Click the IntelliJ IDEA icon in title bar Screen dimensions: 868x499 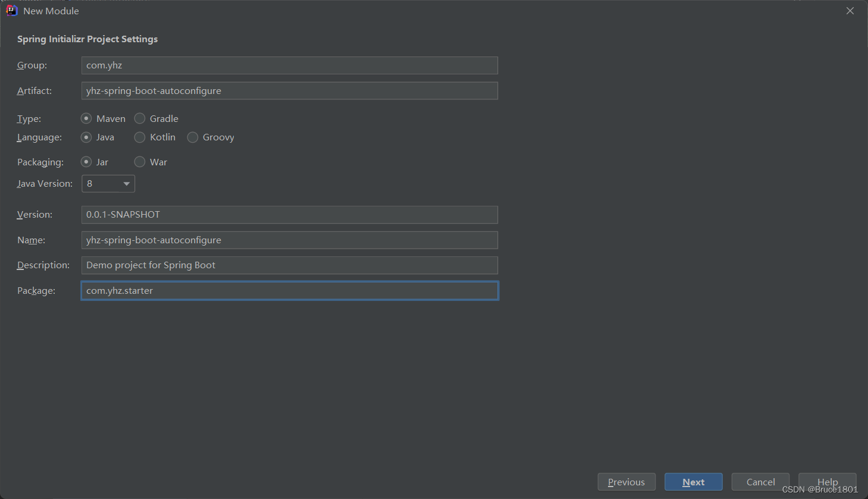pyautogui.click(x=11, y=11)
